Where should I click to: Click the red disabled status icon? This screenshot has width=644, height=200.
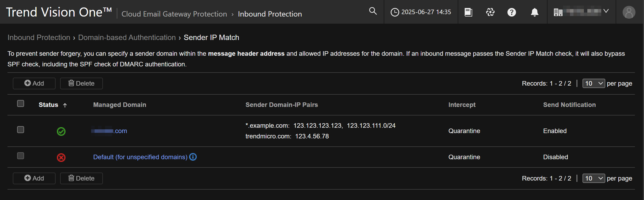(x=61, y=157)
